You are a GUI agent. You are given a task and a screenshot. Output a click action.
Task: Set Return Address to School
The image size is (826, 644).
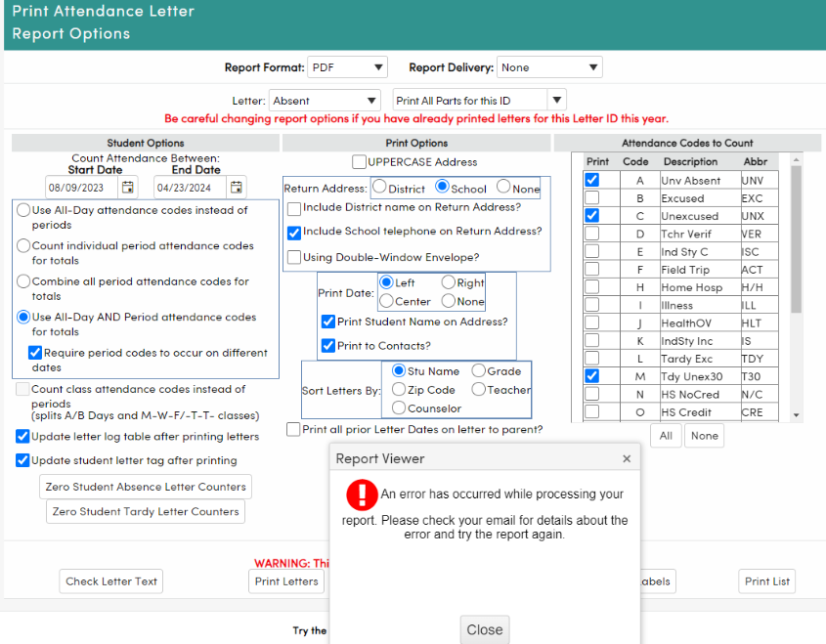442,186
